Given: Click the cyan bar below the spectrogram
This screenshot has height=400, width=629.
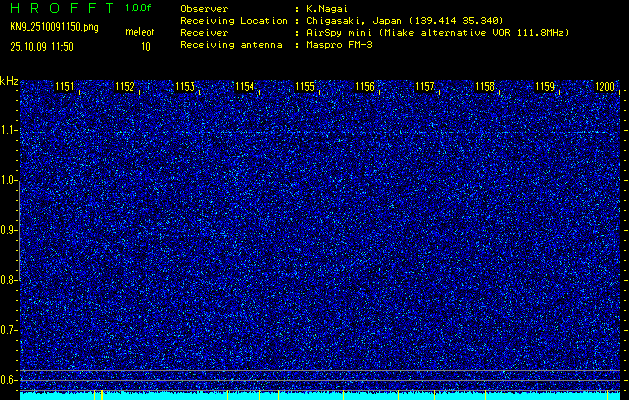Looking at the screenshot, I should (x=320, y=395).
